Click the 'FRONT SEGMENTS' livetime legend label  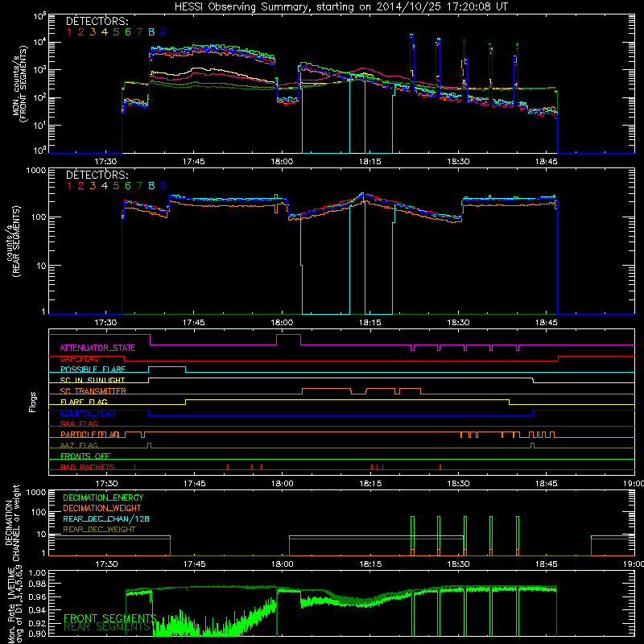pyautogui.click(x=110, y=618)
